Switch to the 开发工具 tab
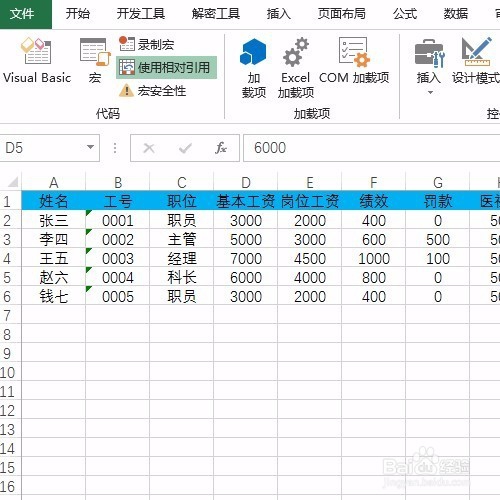Image resolution: width=500 pixels, height=500 pixels. tap(141, 14)
